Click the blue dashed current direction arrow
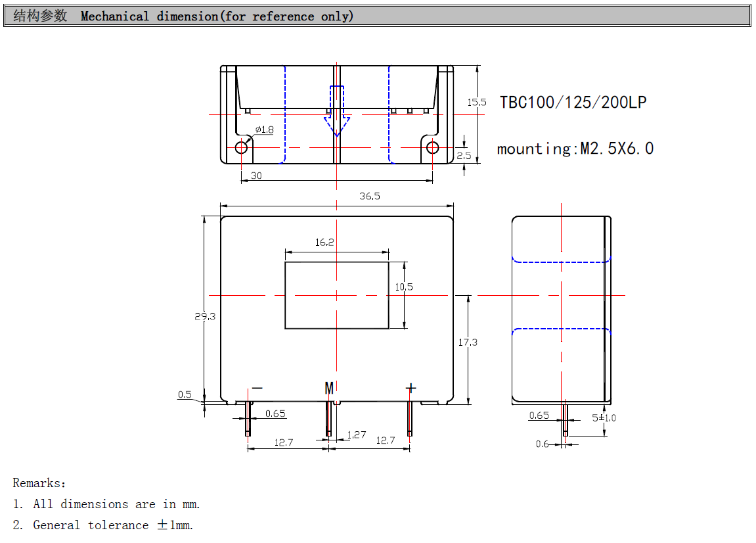Image resolution: width=756 pixels, height=543 pixels. [336, 110]
